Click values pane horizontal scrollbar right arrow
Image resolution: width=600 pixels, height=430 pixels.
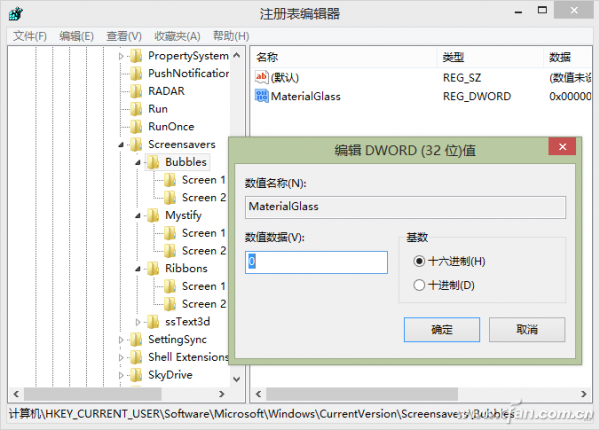point(584,394)
